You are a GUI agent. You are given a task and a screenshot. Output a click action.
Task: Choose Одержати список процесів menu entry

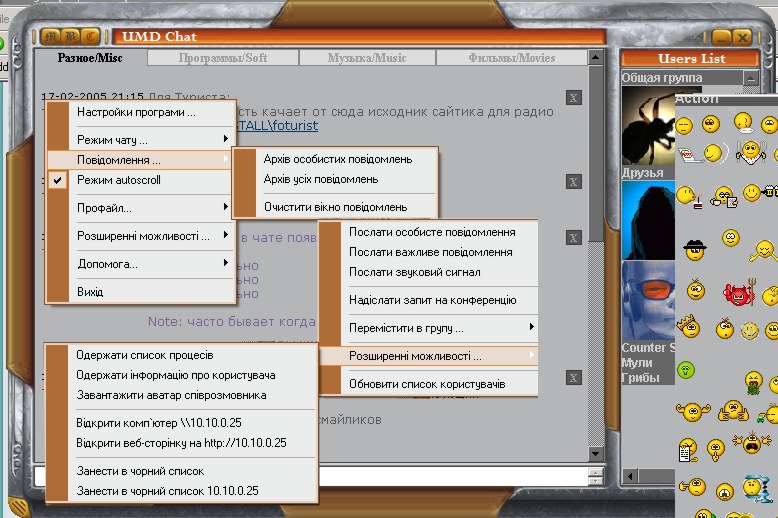tap(144, 355)
